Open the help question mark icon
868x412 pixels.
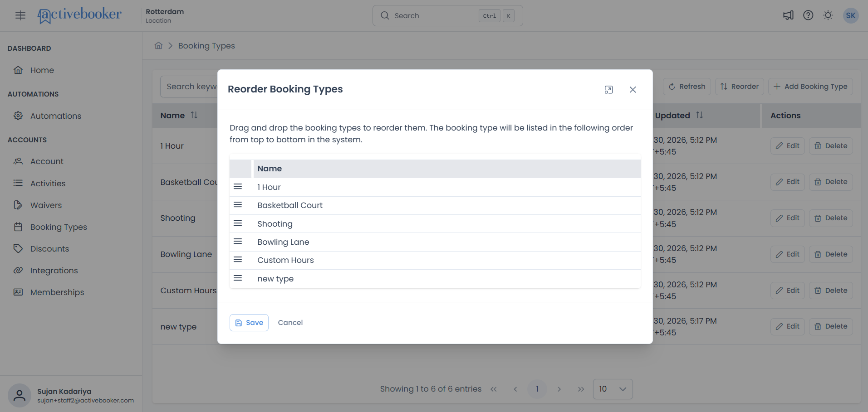[x=808, y=15]
